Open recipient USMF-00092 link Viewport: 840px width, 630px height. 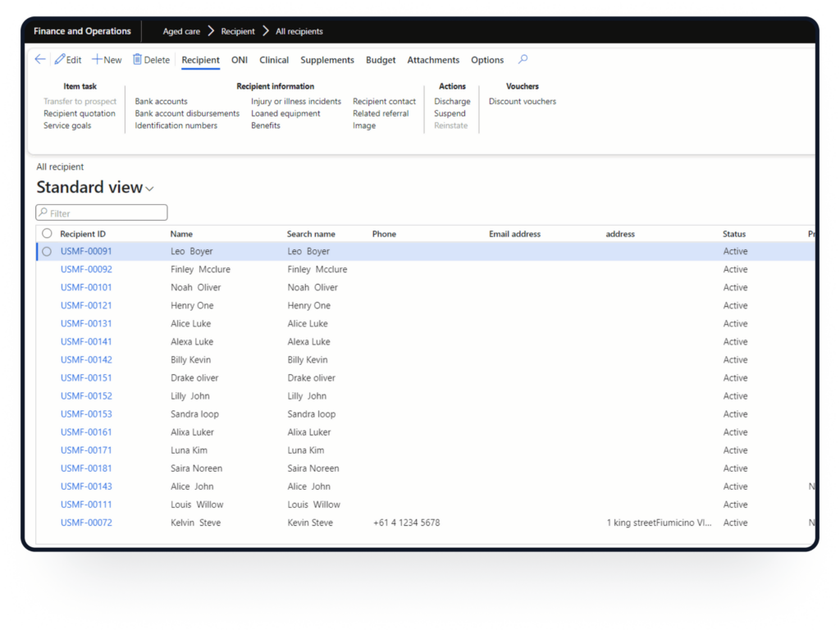[x=86, y=269]
